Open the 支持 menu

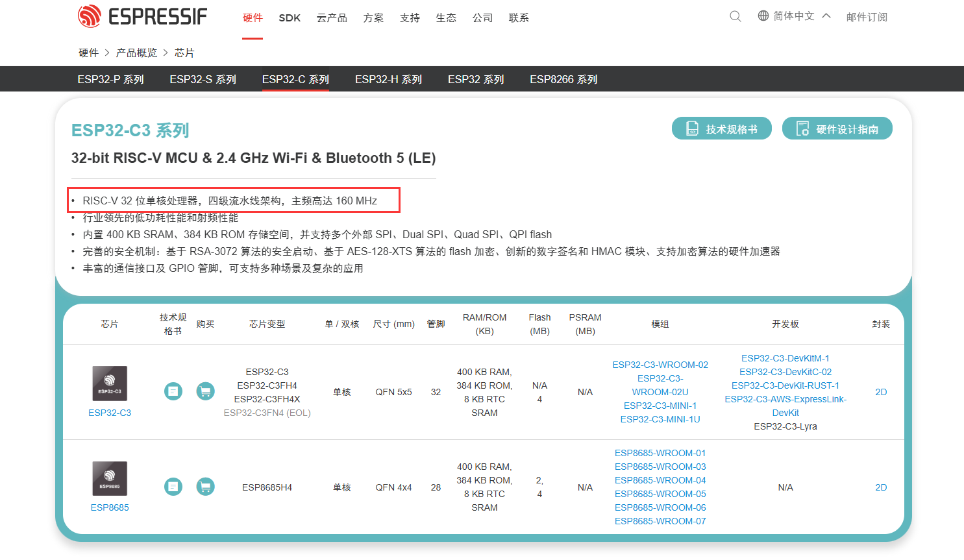pos(410,18)
